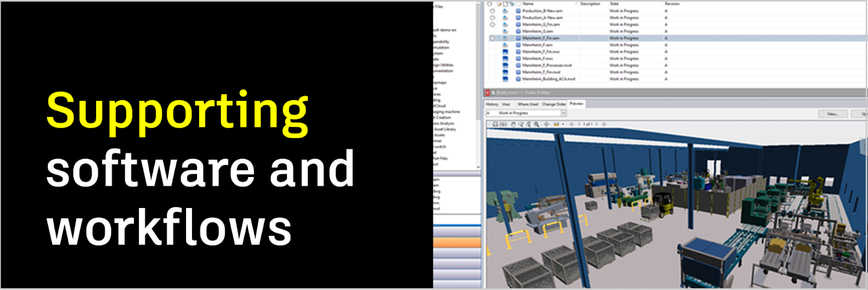Click the Print icon in preview toolbar

coord(495,124)
